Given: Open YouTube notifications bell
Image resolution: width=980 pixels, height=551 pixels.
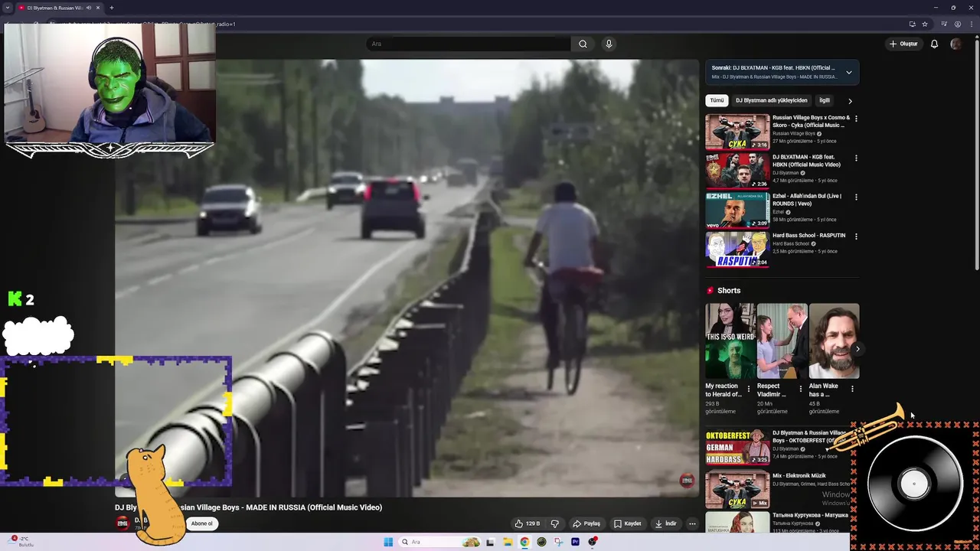Looking at the screenshot, I should [934, 44].
